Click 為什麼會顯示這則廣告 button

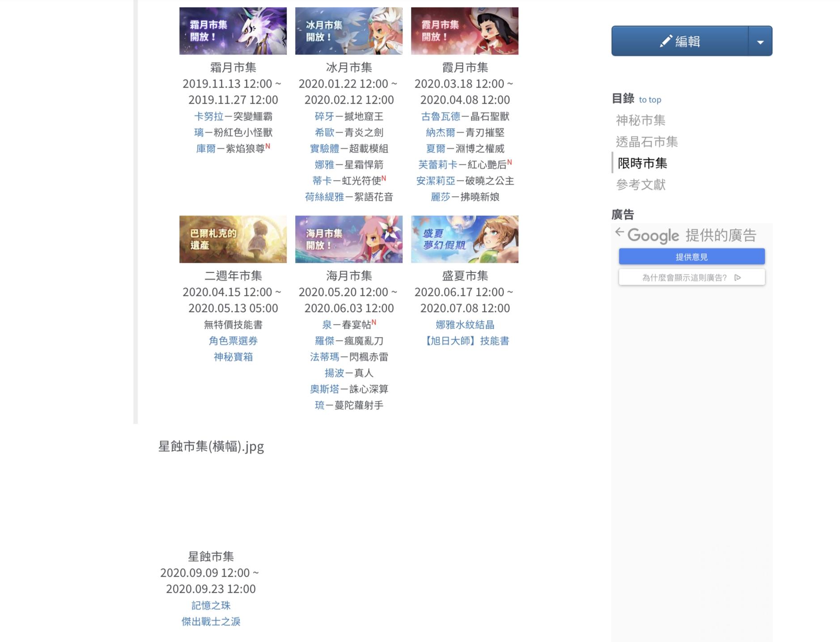[692, 277]
